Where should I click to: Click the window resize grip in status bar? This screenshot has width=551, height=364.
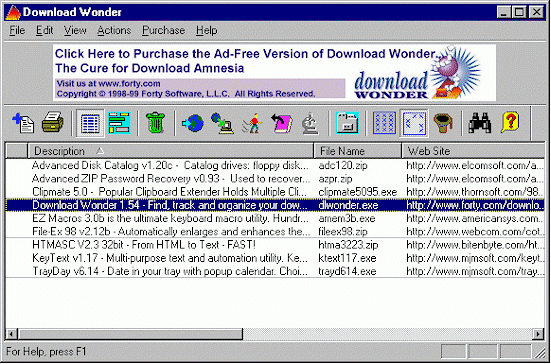tap(539, 353)
